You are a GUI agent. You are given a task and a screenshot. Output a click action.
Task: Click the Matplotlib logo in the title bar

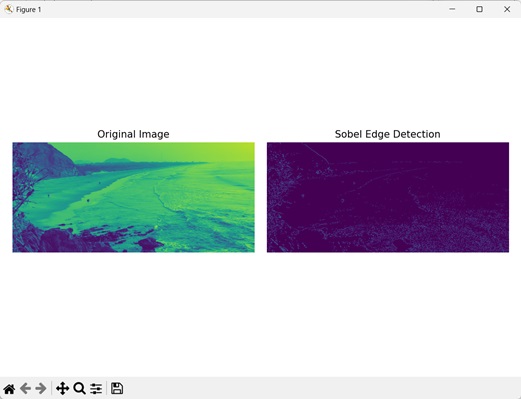(9, 9)
